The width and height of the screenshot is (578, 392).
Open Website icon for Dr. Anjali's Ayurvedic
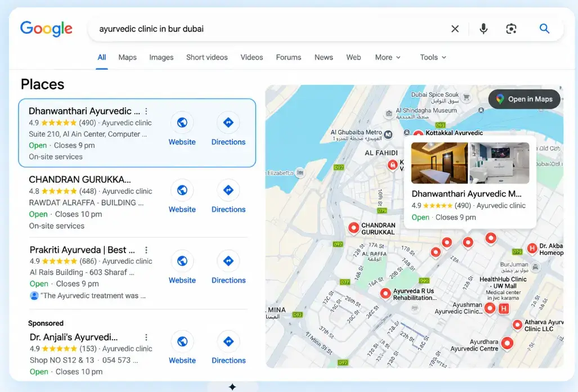coord(182,341)
